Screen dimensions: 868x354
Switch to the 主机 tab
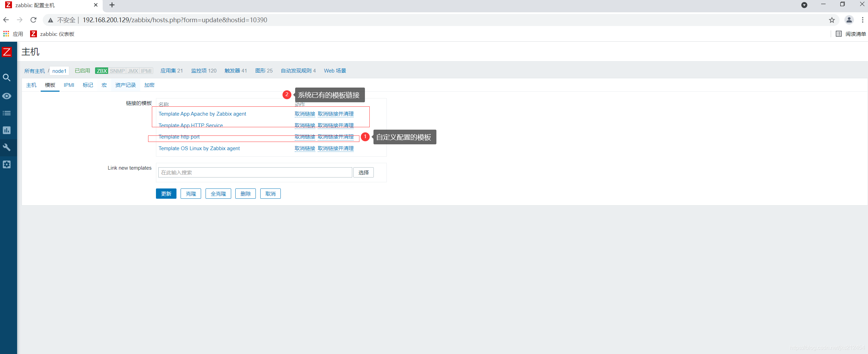coord(31,85)
